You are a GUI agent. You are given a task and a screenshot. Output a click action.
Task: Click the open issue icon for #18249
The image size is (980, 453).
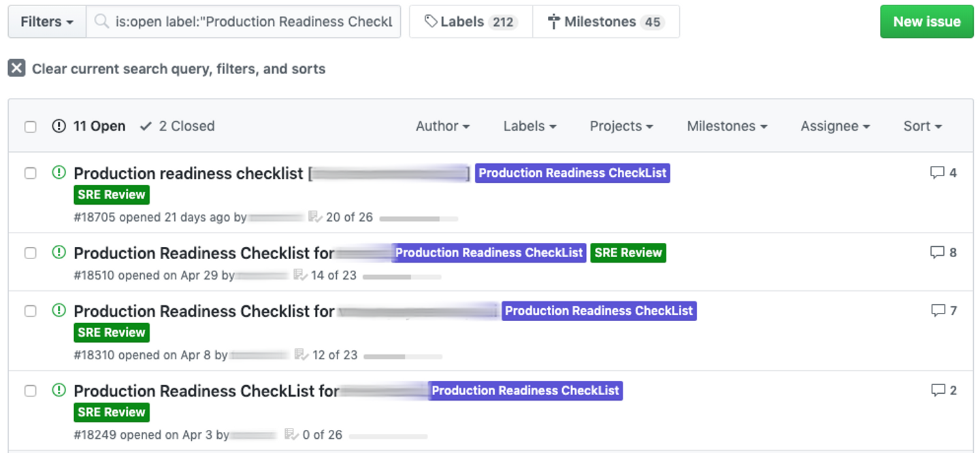(x=59, y=390)
